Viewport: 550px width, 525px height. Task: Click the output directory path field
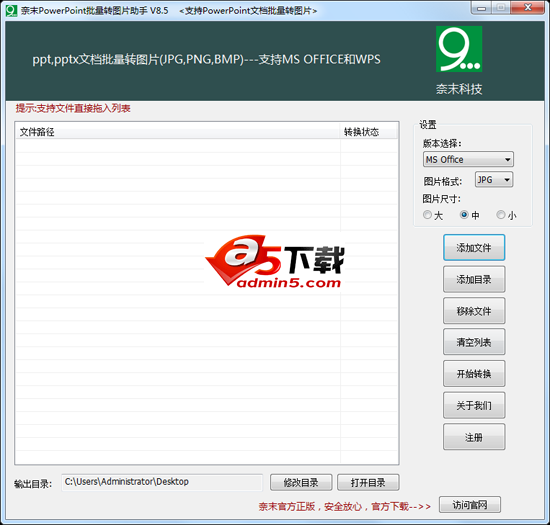162,482
